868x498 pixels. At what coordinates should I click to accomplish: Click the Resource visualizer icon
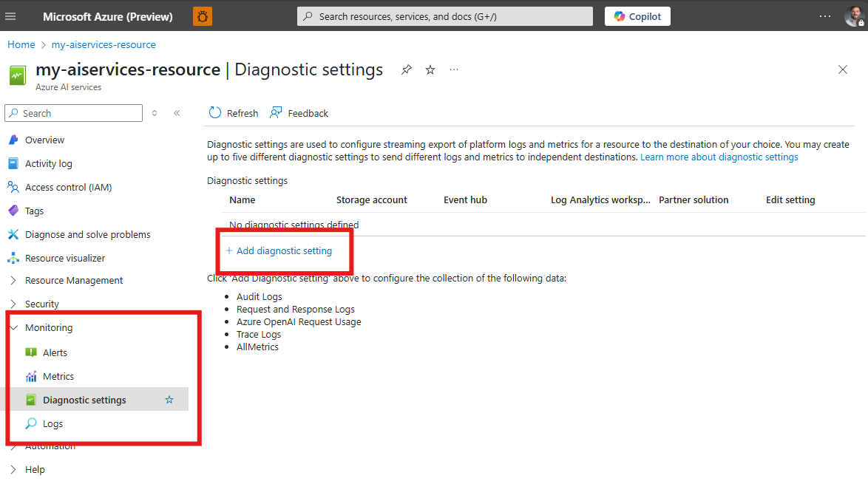coord(15,258)
